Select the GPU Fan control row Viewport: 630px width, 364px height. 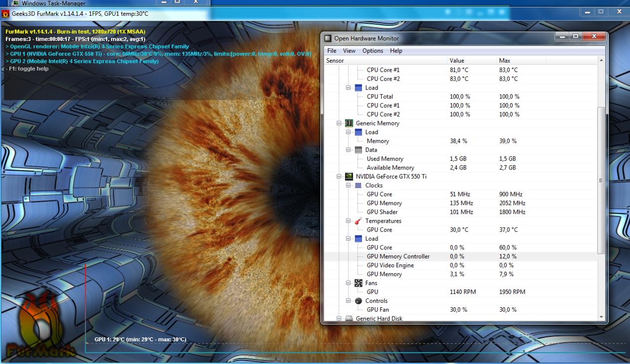pyautogui.click(x=460, y=310)
